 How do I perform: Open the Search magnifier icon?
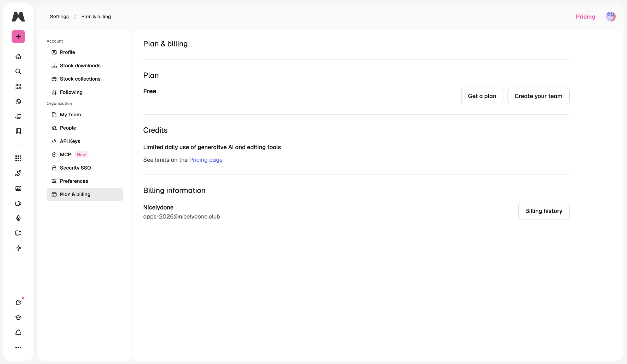pos(18,71)
